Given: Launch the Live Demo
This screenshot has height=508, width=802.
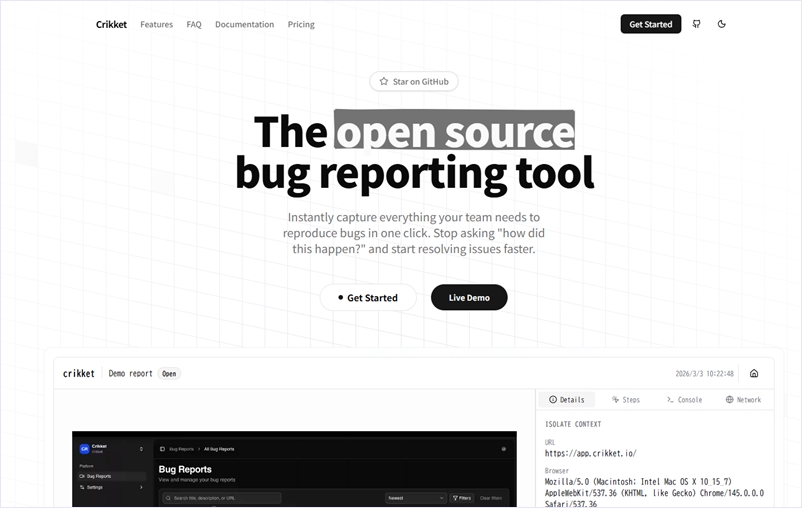Looking at the screenshot, I should pyautogui.click(x=468, y=297).
